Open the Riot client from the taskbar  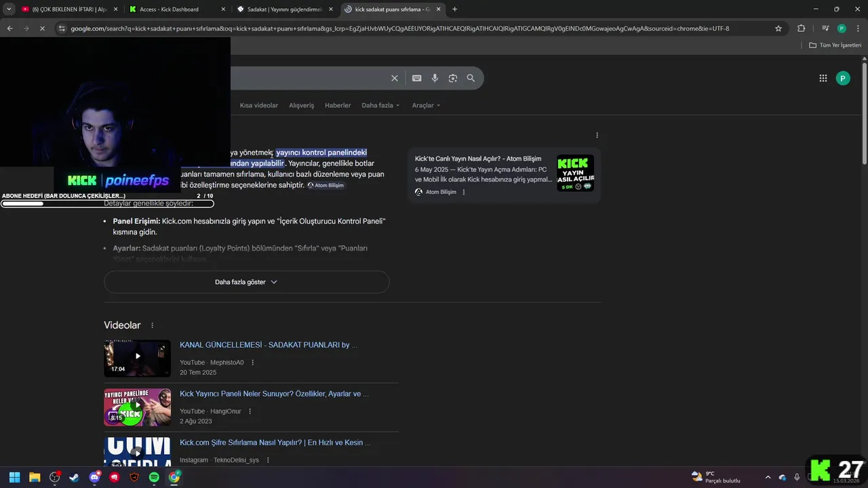click(114, 477)
